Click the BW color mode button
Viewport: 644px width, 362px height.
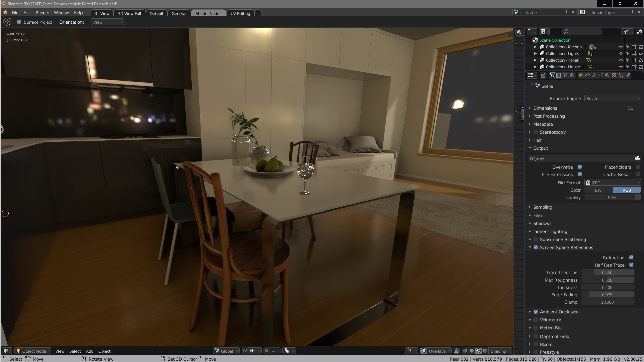[598, 190]
